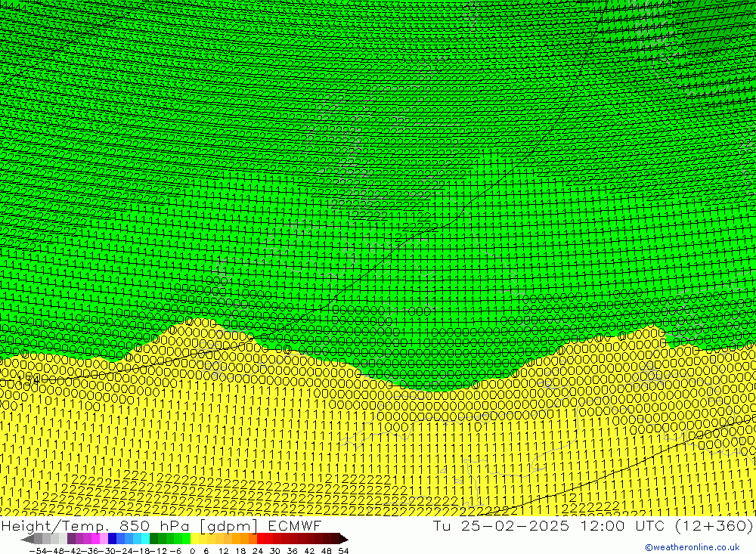This screenshot has width=756, height=554.
Task: Click the '54' label at the legend's right end
Action: point(343,551)
